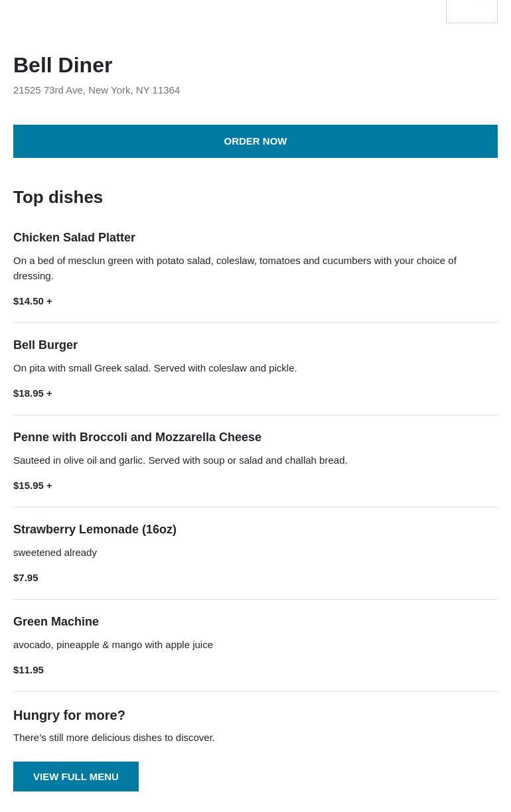Open the Chicken Salad Platter dish
This screenshot has width=511, height=812.
(74, 237)
